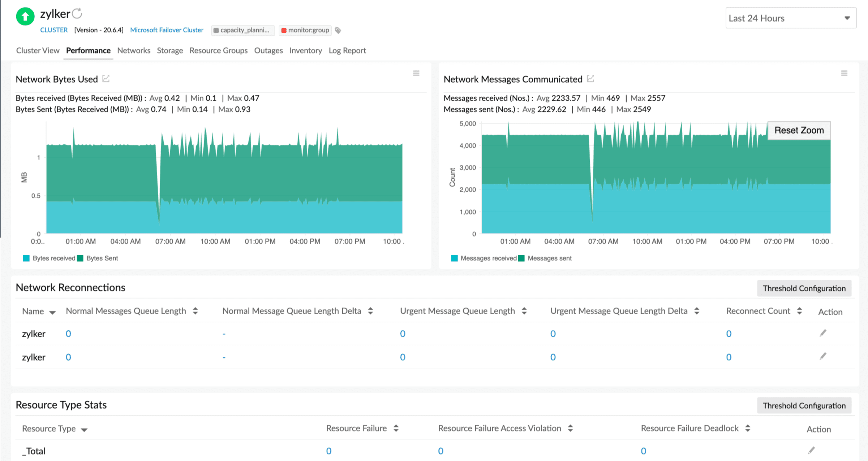Click the tag icon after monitor:group
The height and width of the screenshot is (461, 868).
[338, 30]
